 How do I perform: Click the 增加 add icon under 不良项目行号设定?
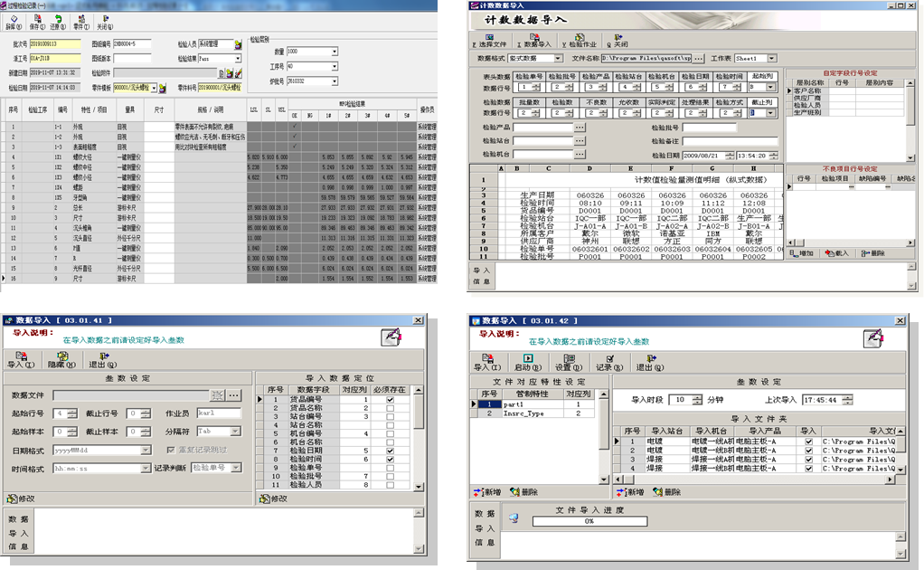click(802, 253)
